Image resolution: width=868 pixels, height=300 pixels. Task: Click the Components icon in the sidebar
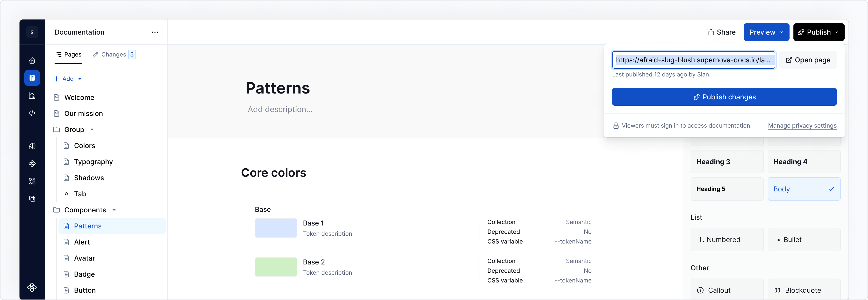tap(32, 164)
